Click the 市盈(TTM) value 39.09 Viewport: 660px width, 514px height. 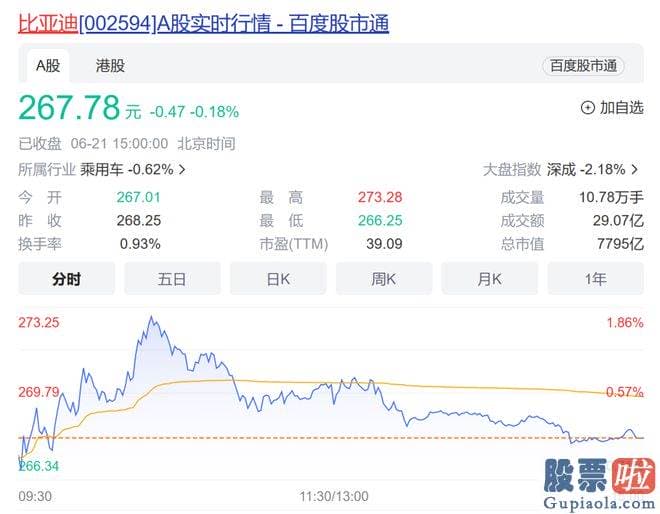point(384,244)
